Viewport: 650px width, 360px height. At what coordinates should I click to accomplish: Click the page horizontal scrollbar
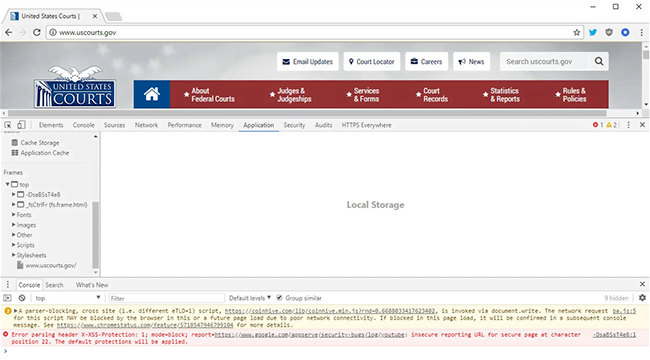307,113
